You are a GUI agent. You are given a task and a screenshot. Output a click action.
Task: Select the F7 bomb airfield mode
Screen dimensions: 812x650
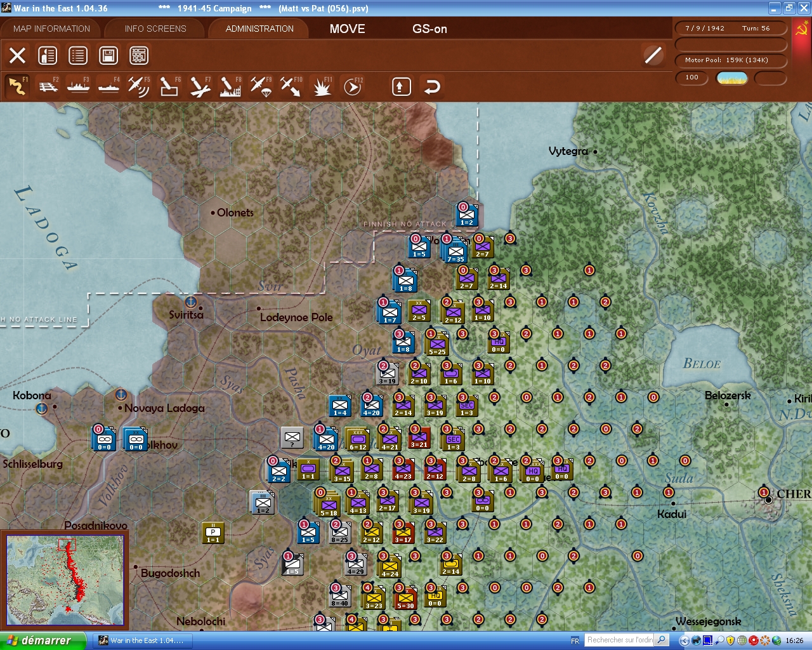point(200,86)
